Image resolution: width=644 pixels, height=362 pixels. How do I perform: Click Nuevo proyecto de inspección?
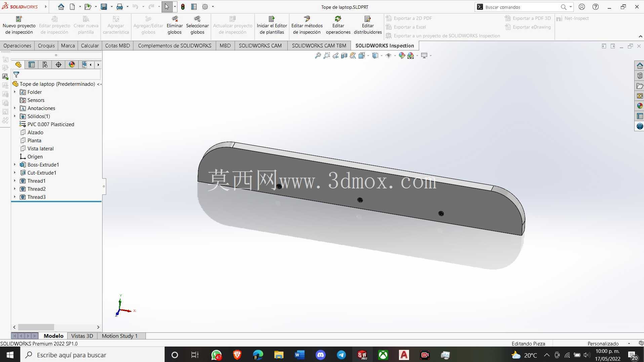point(19,25)
